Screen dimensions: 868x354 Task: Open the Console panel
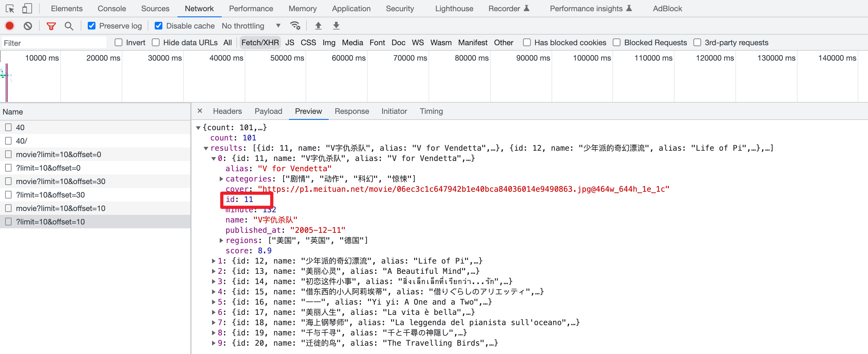[112, 9]
